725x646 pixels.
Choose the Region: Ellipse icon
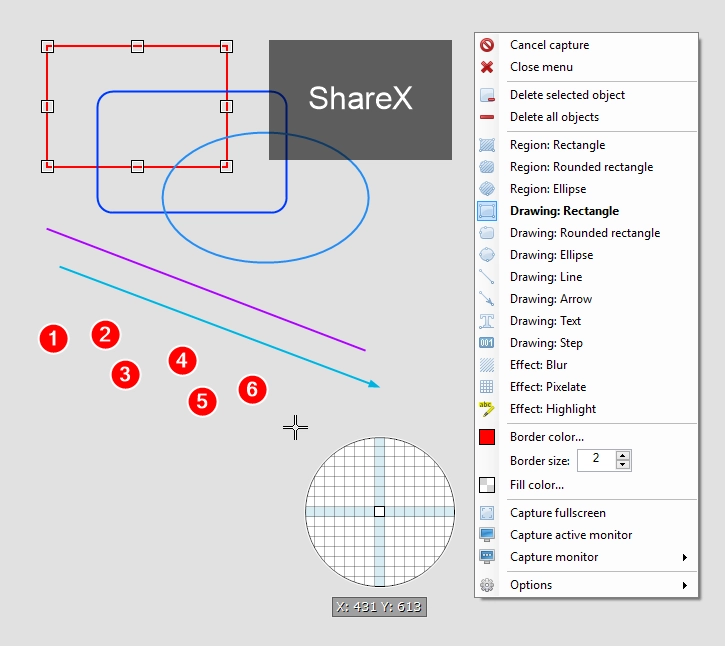click(x=486, y=189)
